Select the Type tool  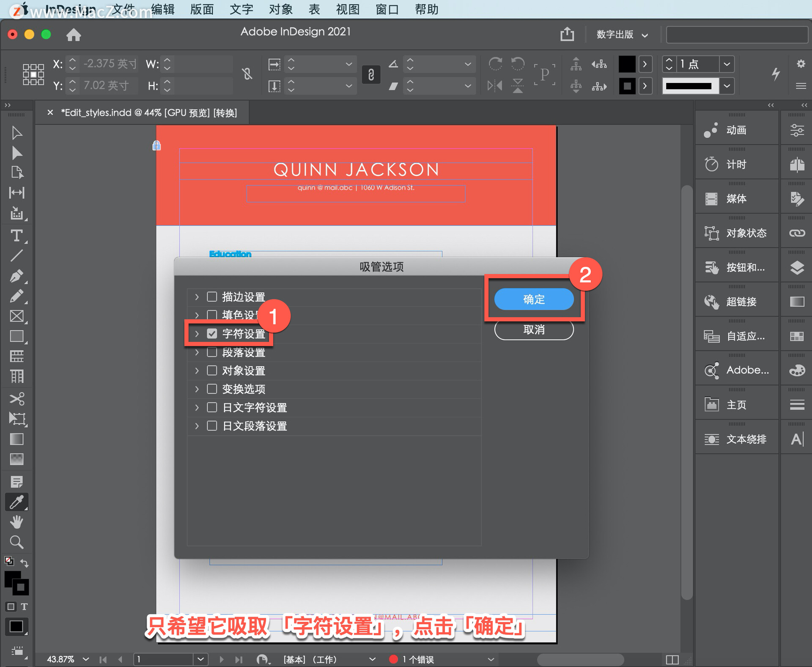[16, 235]
